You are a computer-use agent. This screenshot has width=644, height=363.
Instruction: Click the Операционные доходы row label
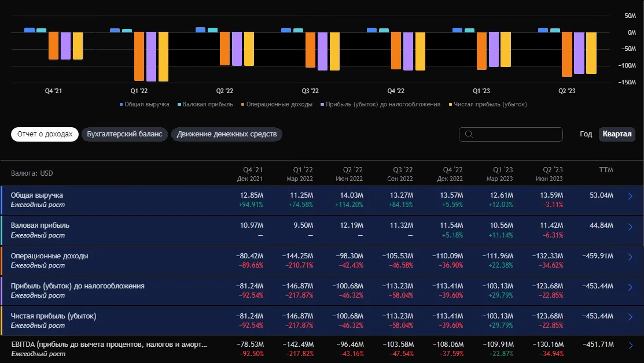click(x=49, y=255)
